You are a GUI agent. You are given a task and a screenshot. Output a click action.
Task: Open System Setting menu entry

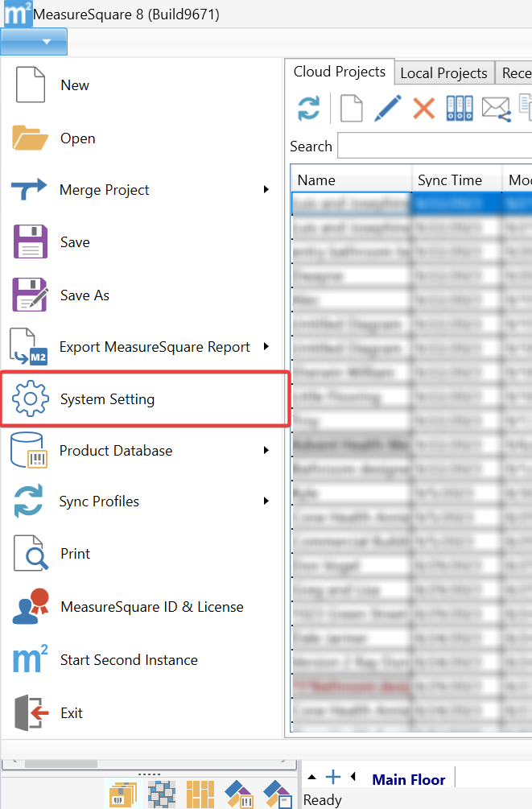[x=145, y=398]
